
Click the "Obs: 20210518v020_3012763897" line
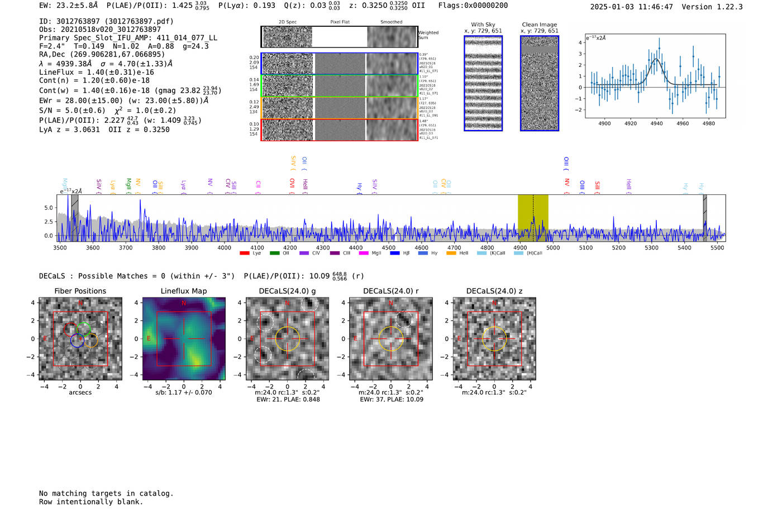click(x=100, y=29)
